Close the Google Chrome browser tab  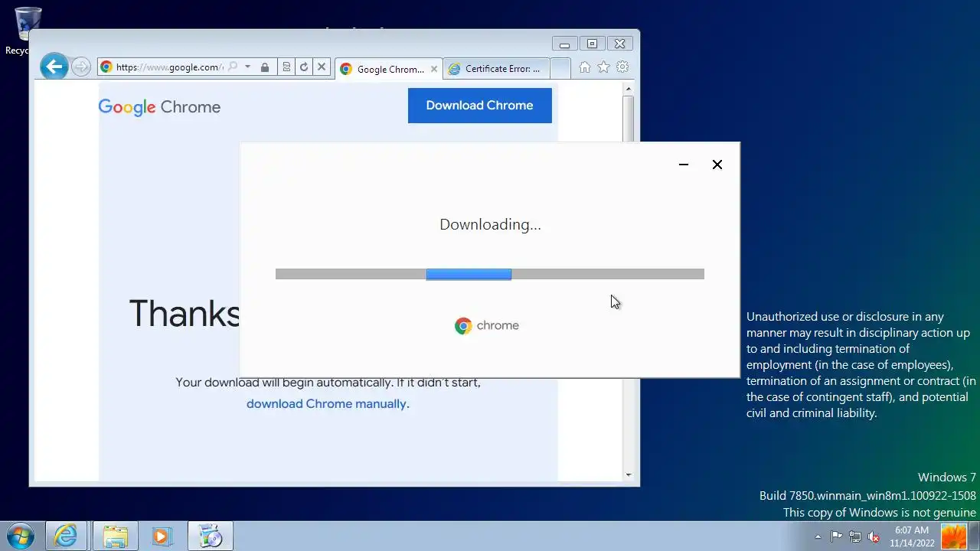point(434,69)
